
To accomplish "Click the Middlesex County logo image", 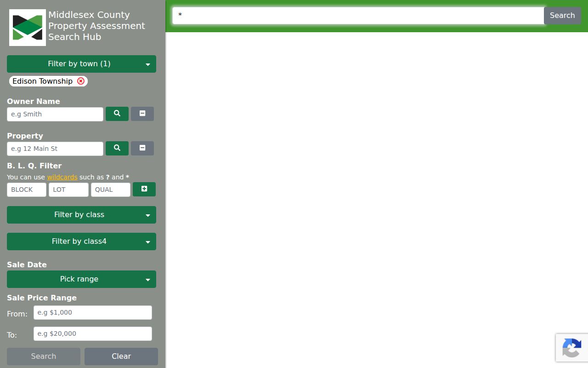I will (x=28, y=28).
